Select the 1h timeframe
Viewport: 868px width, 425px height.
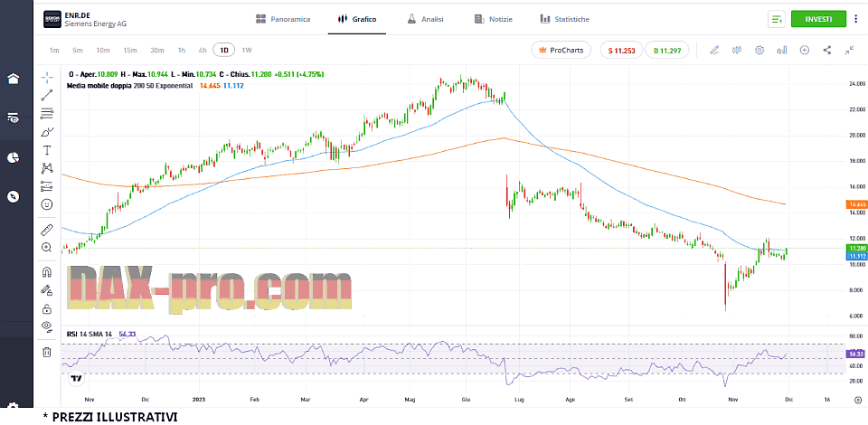pos(182,50)
